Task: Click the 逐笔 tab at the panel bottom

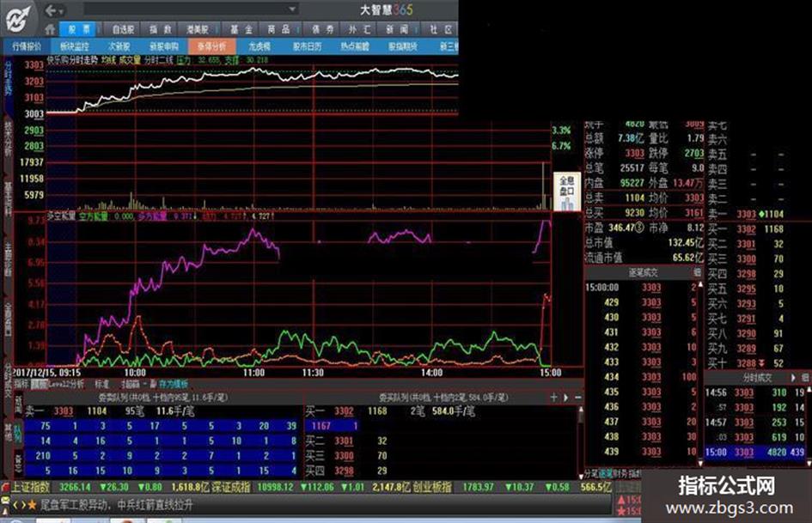Action: (x=606, y=474)
